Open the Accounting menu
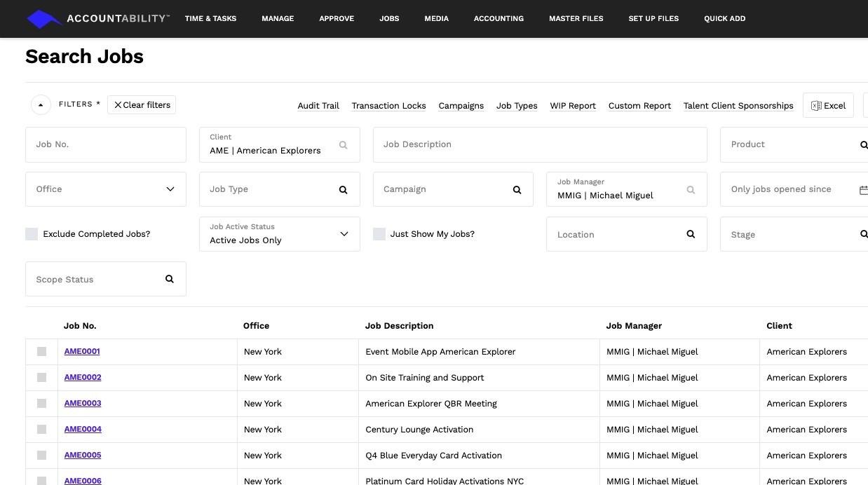868x485 pixels. [x=499, y=19]
